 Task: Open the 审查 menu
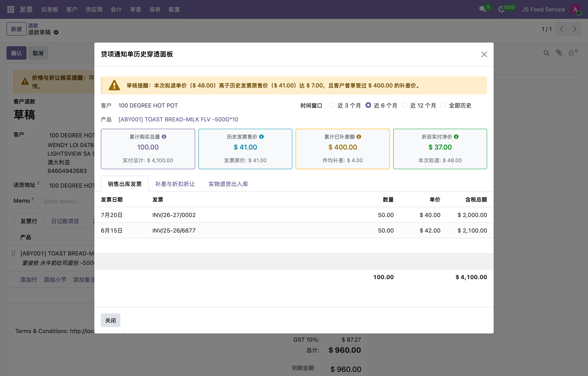point(136,9)
